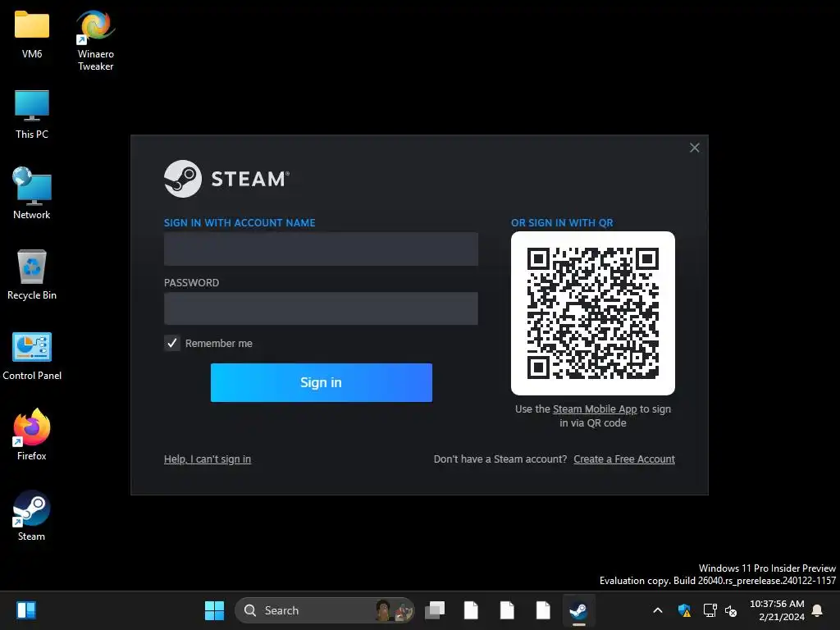Viewport: 840px width, 630px height.
Task: Open network status tray icon
Action: click(710, 610)
